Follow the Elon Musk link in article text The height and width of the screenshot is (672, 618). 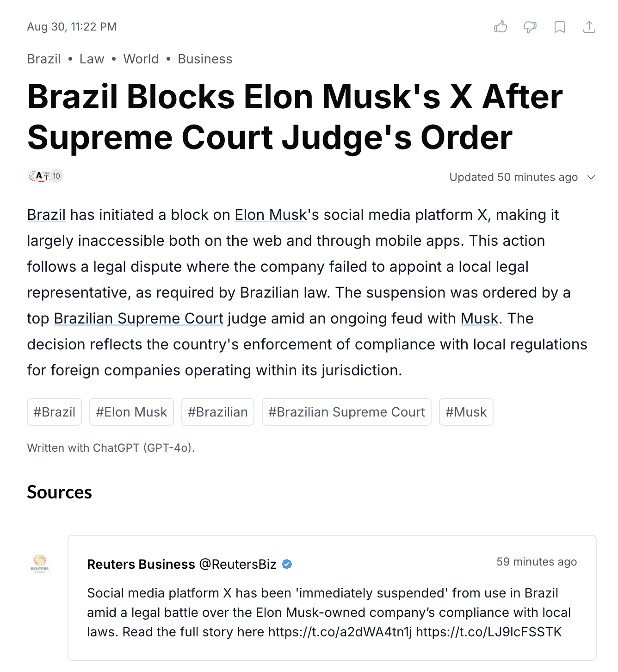click(271, 215)
